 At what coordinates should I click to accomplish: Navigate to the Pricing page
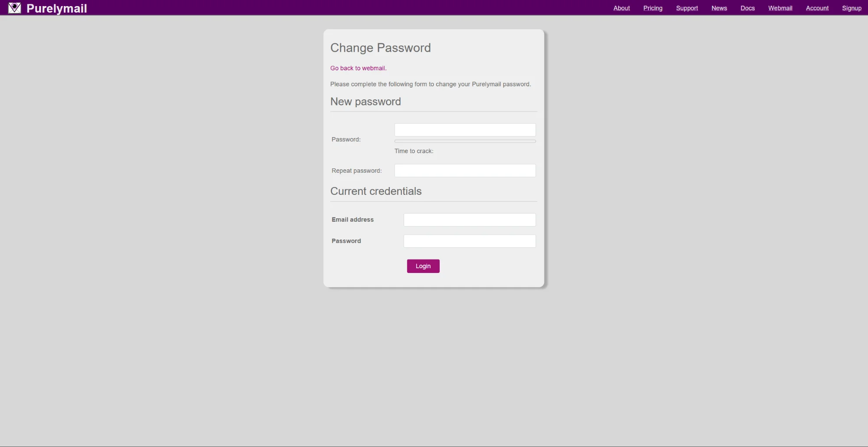[x=653, y=8]
